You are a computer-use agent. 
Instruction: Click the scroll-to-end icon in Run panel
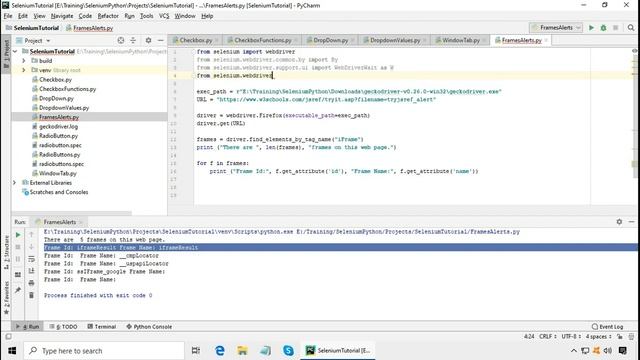[x=31, y=271]
